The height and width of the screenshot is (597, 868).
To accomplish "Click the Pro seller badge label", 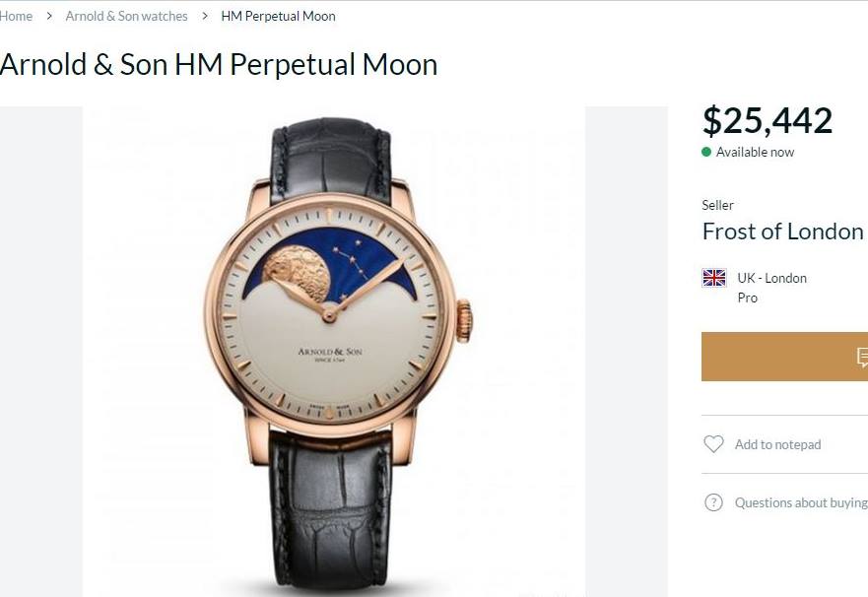I will [747, 298].
